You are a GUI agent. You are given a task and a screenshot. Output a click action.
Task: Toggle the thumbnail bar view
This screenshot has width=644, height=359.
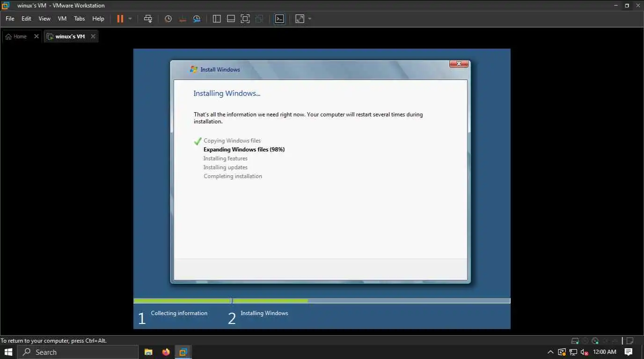pyautogui.click(x=231, y=19)
